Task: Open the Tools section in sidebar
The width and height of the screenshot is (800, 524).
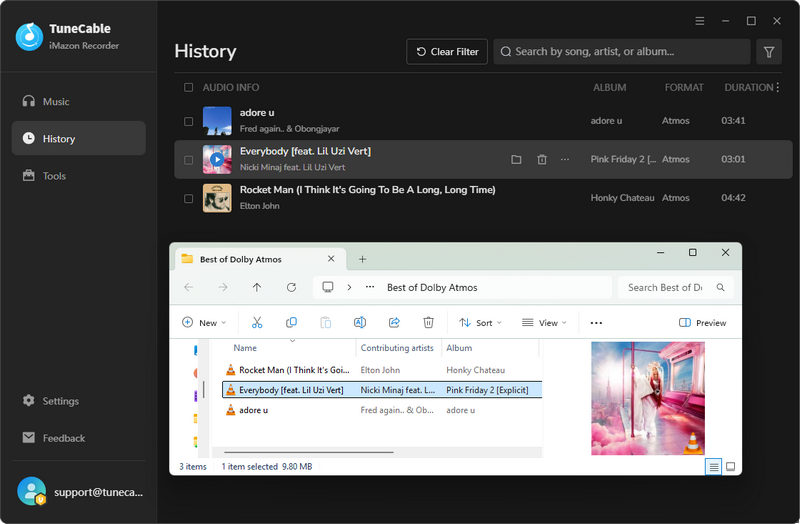Action: pyautogui.click(x=79, y=176)
